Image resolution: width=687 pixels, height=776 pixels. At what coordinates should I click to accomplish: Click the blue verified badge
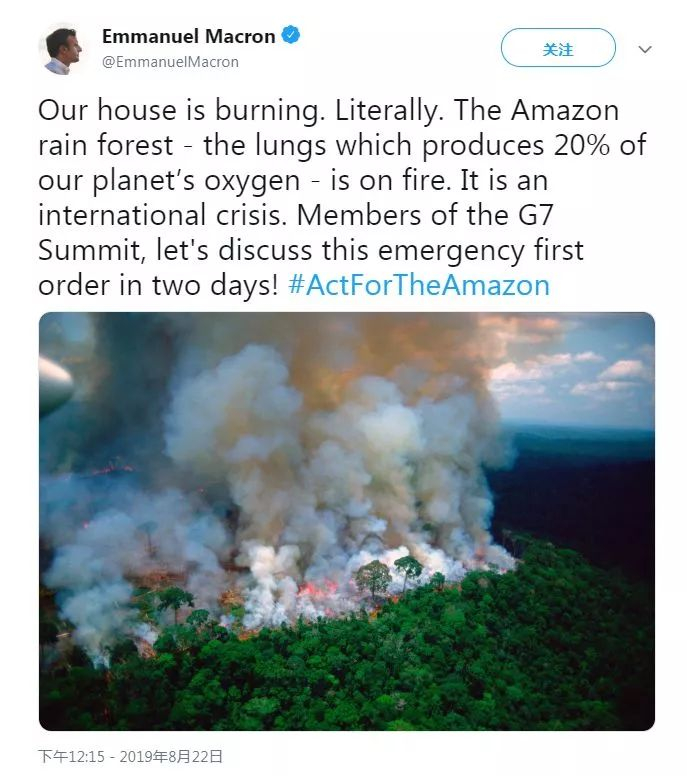click(x=291, y=36)
